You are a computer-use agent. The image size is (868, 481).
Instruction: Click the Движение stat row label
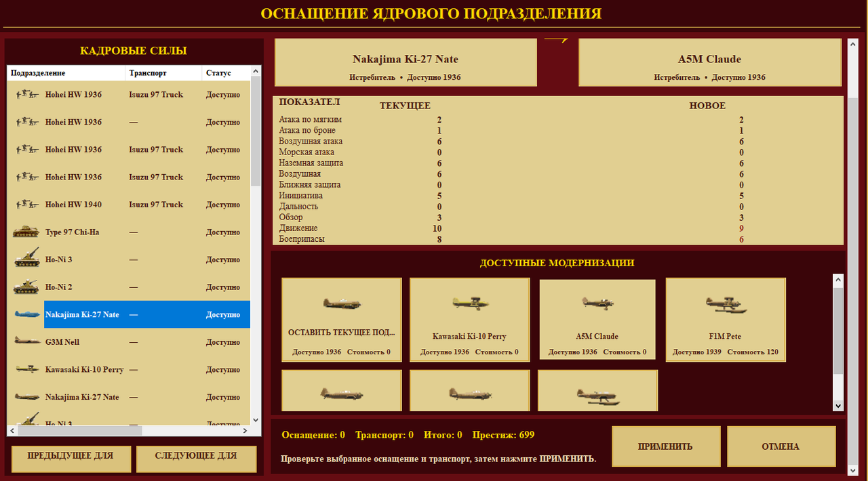pos(298,228)
